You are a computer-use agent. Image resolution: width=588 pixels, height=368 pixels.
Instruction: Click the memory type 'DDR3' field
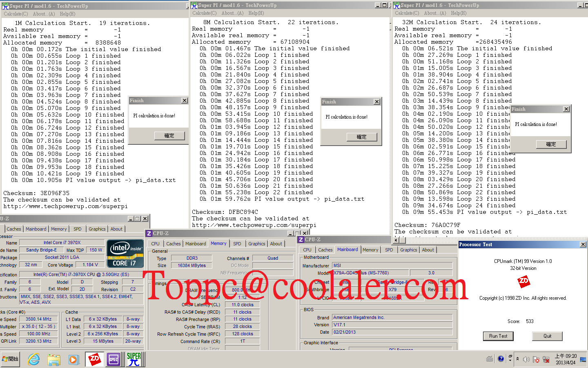[192, 258]
